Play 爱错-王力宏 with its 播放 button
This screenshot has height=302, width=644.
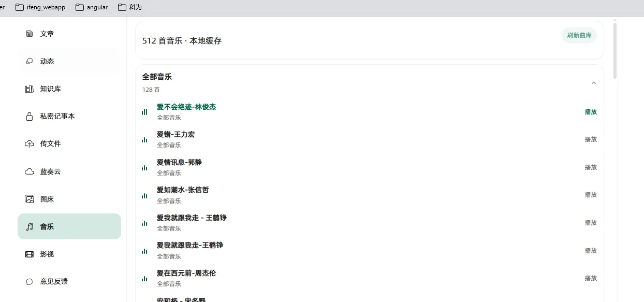pos(591,139)
